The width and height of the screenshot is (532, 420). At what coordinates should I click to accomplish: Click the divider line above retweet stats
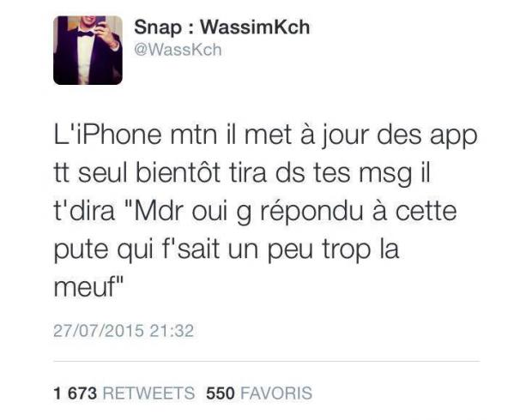tap(267, 361)
